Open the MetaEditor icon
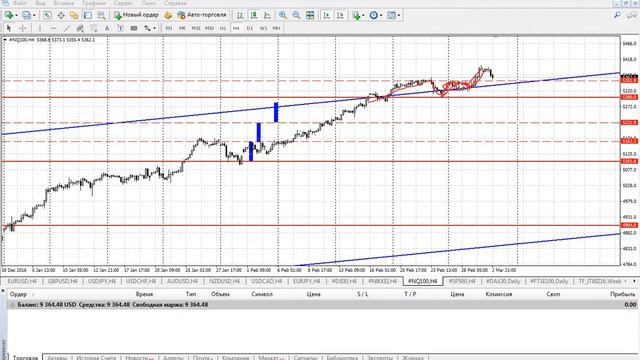 click(168, 16)
